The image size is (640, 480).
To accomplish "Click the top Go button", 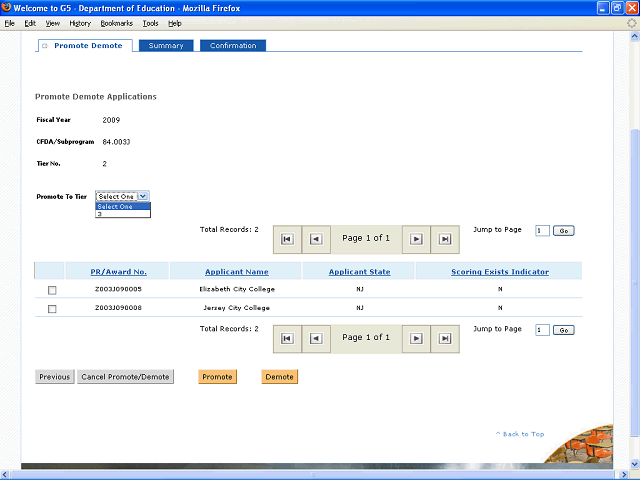I will click(x=564, y=231).
